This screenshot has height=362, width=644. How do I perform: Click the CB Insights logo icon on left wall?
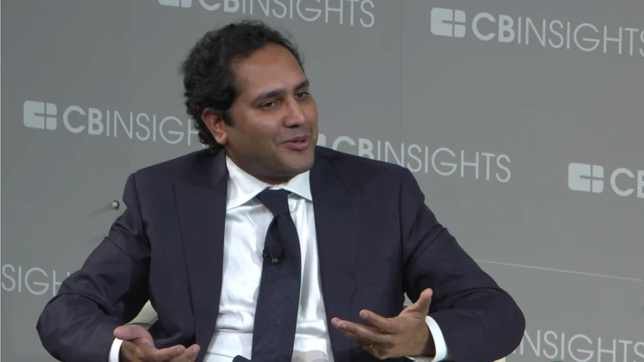40,115
